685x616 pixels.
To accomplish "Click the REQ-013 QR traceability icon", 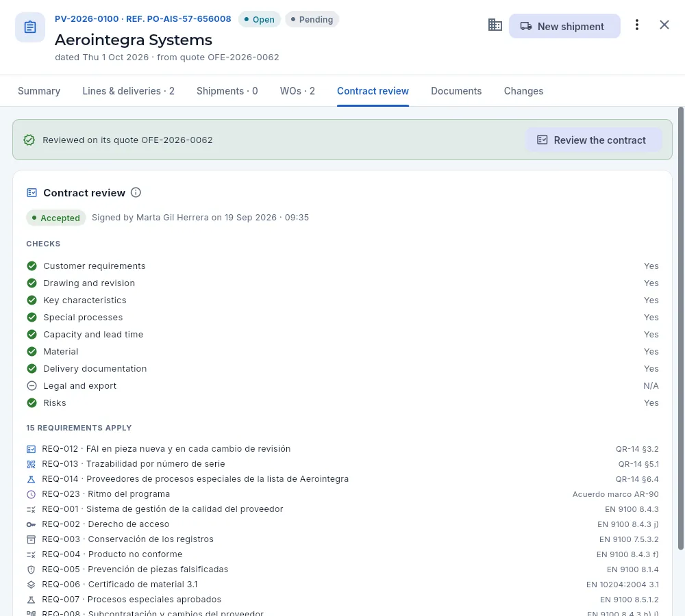I will [31, 464].
